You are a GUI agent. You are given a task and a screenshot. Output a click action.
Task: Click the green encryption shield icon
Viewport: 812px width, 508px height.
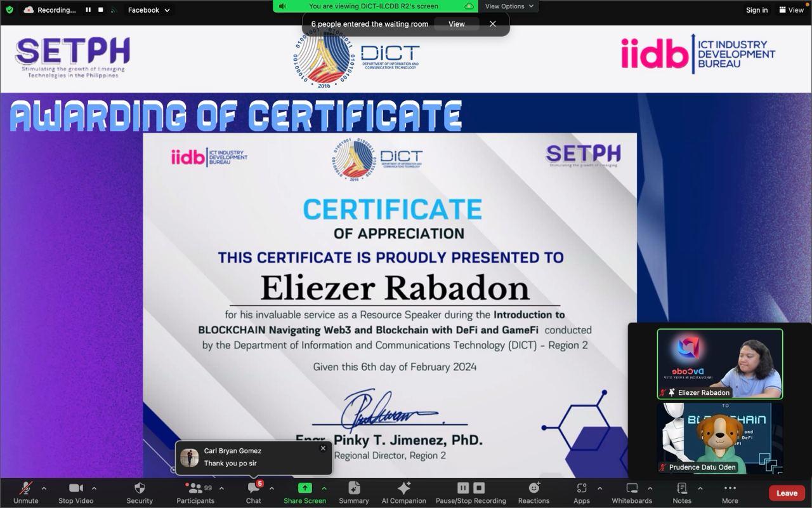pos(9,10)
